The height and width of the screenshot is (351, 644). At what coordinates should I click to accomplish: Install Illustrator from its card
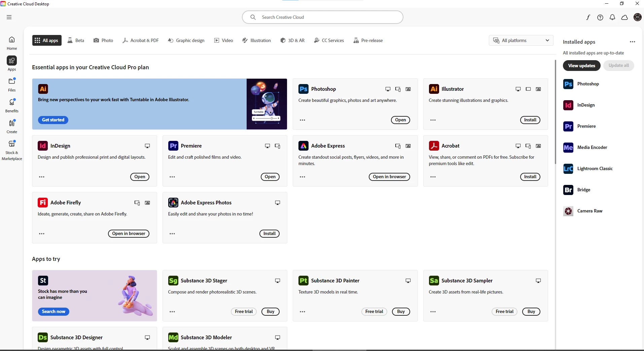tap(530, 120)
